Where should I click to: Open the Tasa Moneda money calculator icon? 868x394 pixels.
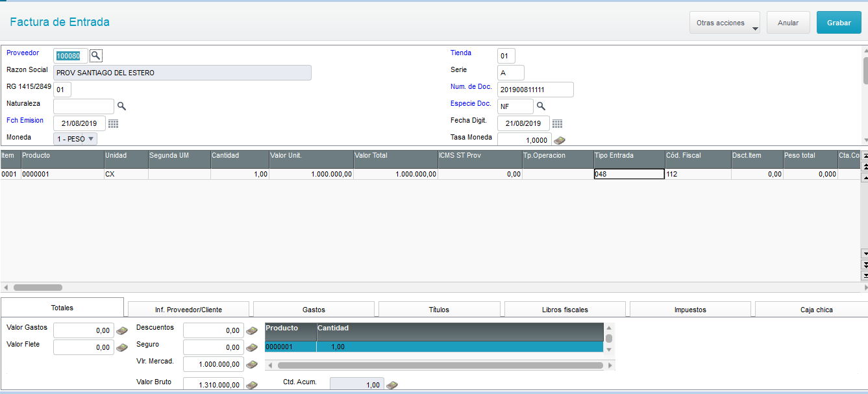coord(560,140)
